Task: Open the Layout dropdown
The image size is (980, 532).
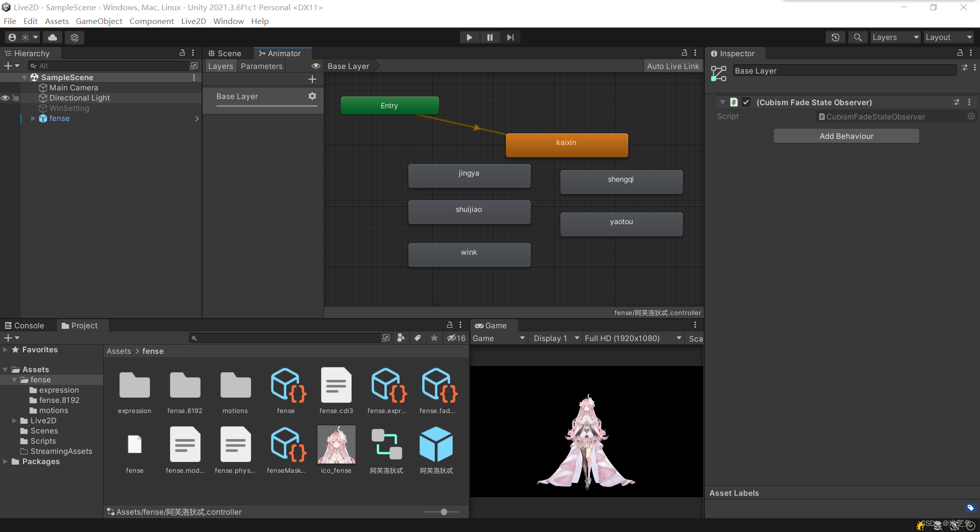Action: pyautogui.click(x=949, y=37)
